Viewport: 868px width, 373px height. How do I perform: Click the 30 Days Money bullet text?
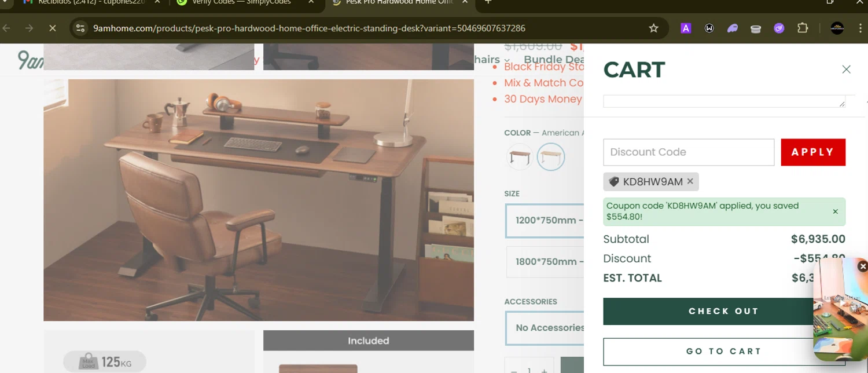click(543, 99)
